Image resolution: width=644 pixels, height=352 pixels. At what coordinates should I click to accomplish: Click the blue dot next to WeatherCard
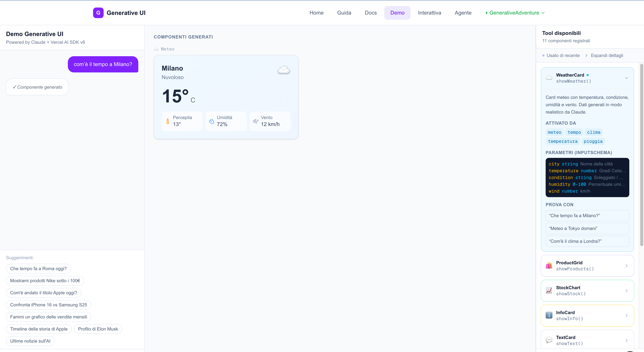point(587,75)
